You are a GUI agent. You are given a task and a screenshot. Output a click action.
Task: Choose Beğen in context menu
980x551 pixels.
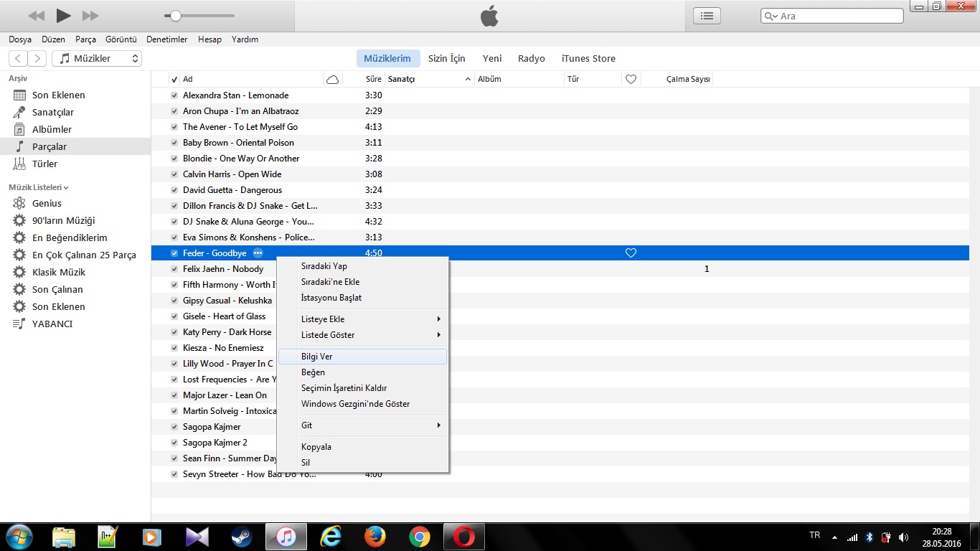coord(363,372)
